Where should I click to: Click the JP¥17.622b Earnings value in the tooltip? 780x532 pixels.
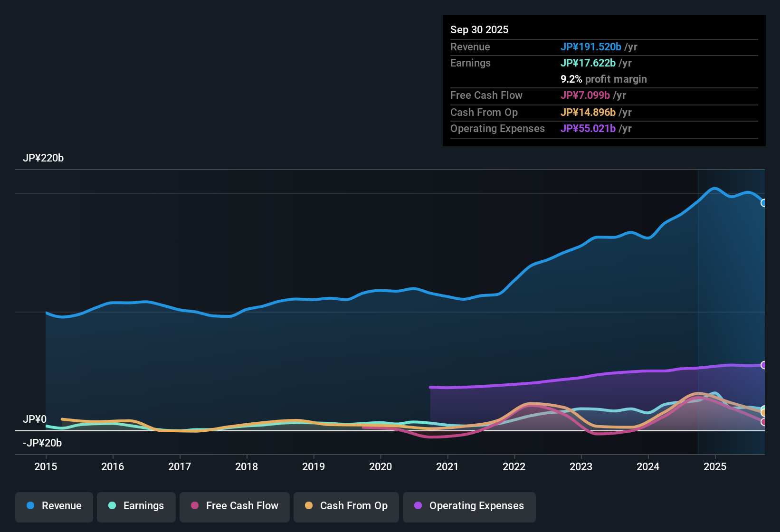(588, 63)
